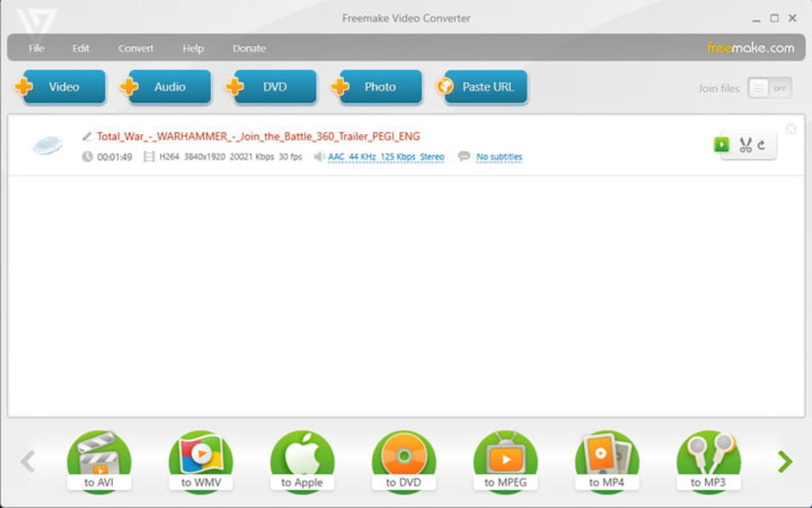Add a video file with the Video button
This screenshot has height=508, width=812.
pos(60,87)
